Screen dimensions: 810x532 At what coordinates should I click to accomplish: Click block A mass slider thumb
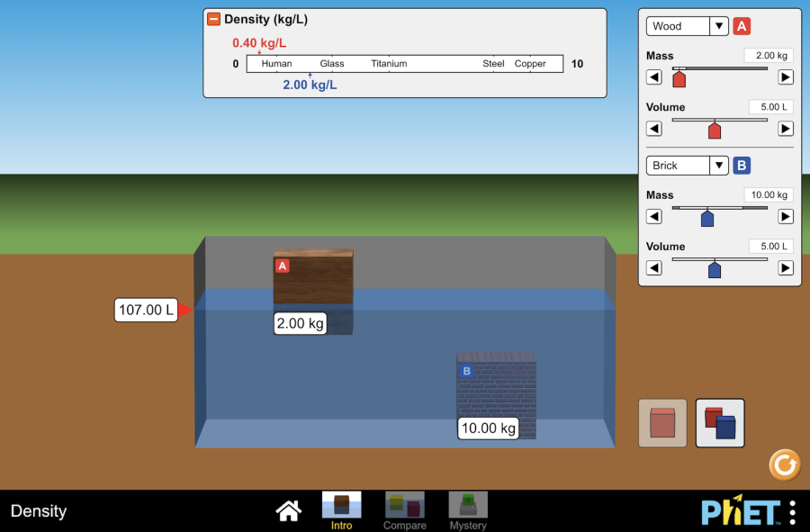coord(679,79)
